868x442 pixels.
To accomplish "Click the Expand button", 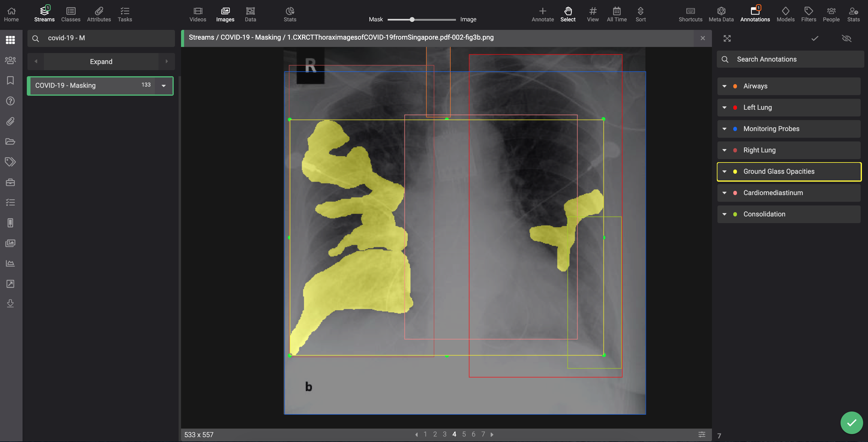I will 101,62.
